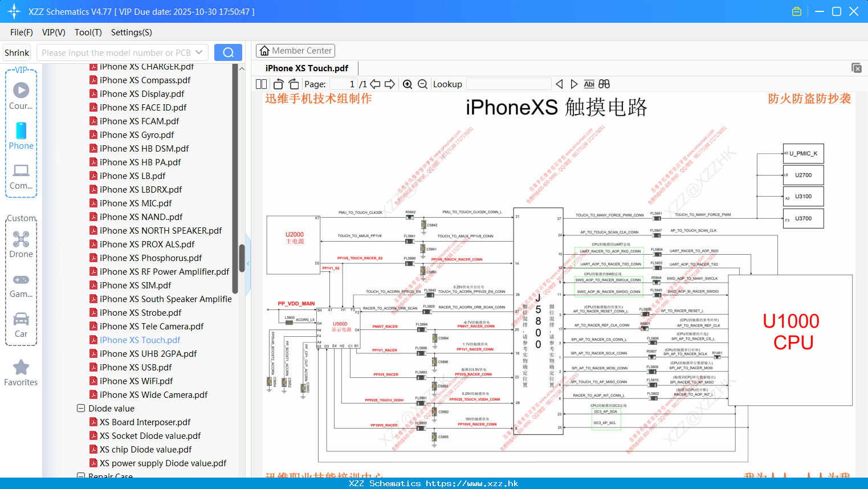This screenshot has height=489, width=868.
Task: Open the Tool(T) menu
Action: (x=88, y=32)
